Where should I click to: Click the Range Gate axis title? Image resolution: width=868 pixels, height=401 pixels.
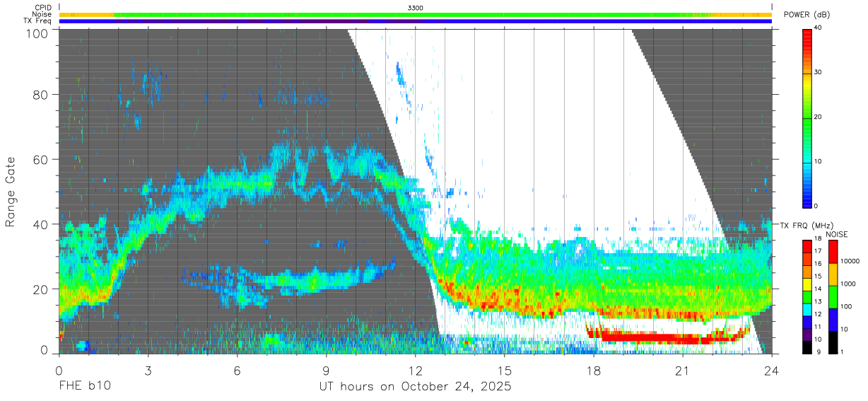pos(11,192)
